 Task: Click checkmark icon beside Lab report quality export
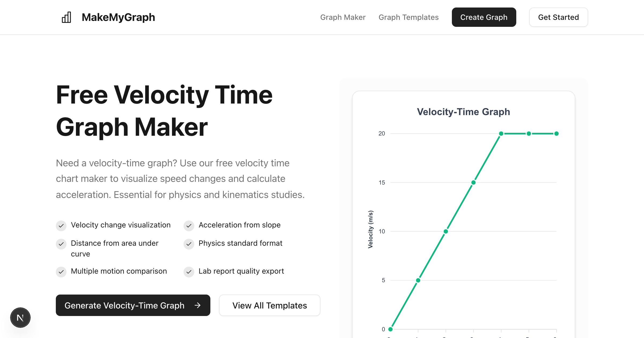pyautogui.click(x=189, y=272)
